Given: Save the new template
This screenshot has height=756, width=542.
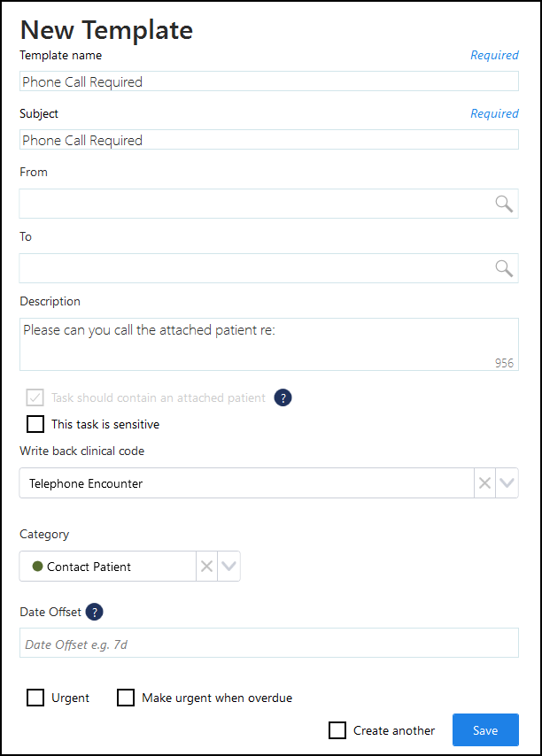Looking at the screenshot, I should point(485,730).
